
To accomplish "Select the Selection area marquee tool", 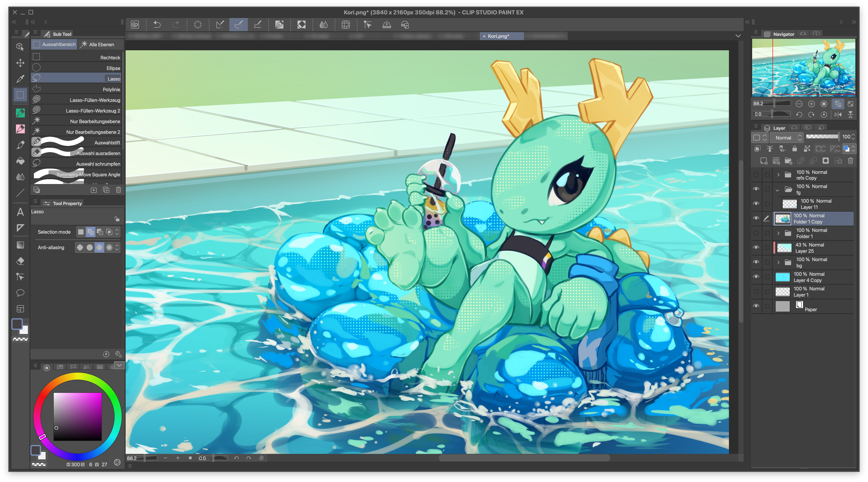I will pyautogui.click(x=20, y=95).
